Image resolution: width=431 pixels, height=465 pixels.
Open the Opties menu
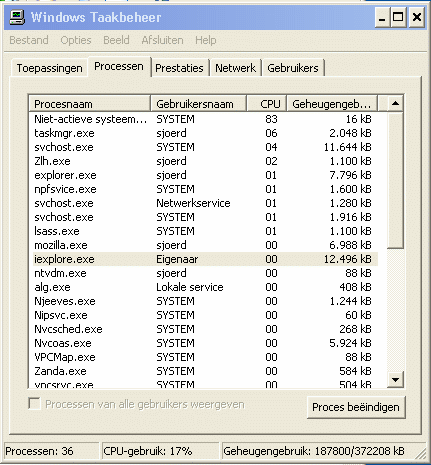(x=76, y=40)
